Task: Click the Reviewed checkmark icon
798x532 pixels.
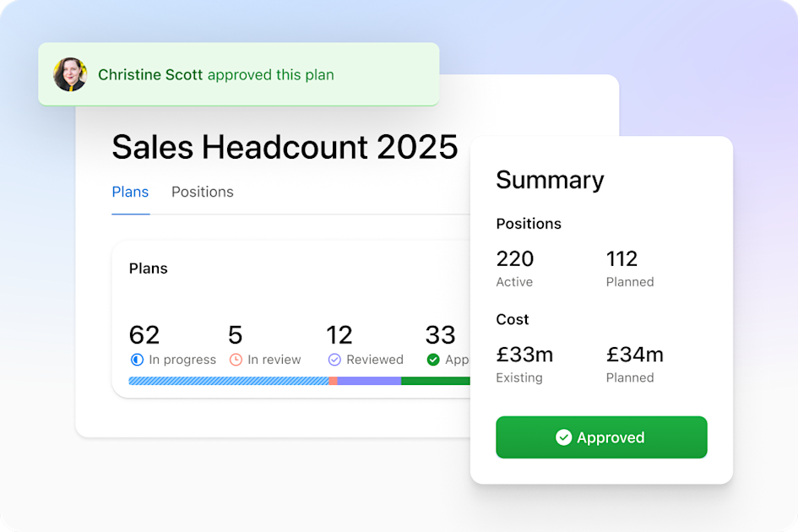Action: [333, 359]
